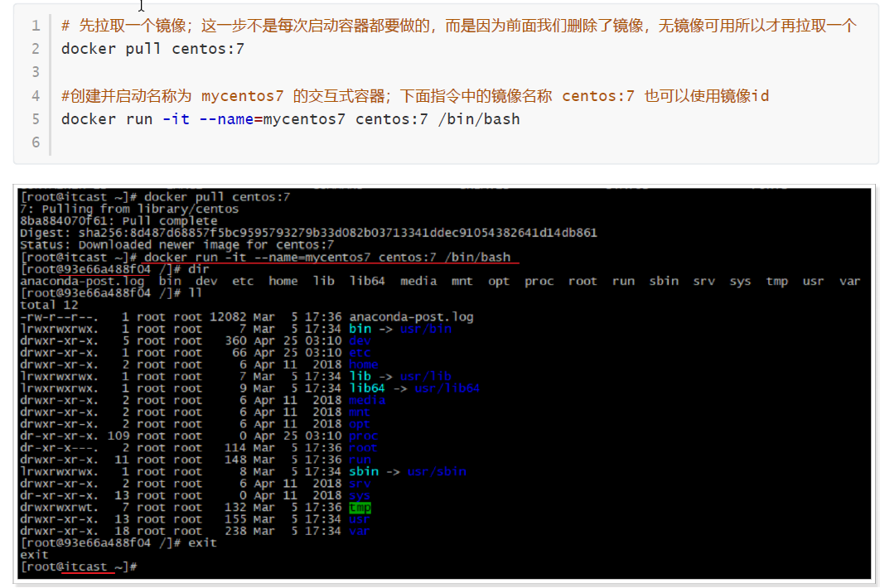Click "anaconda-post.log" in the ll listing
The image size is (880, 588).
point(411,317)
